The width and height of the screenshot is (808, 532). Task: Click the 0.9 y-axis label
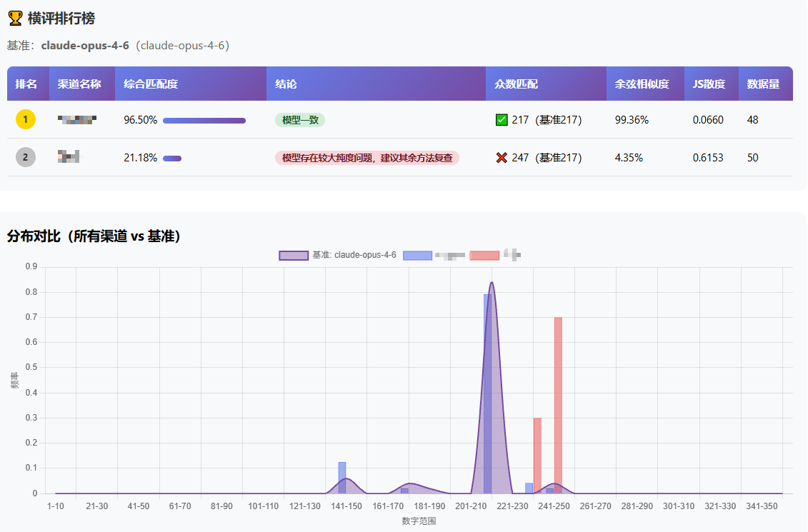[x=31, y=267]
